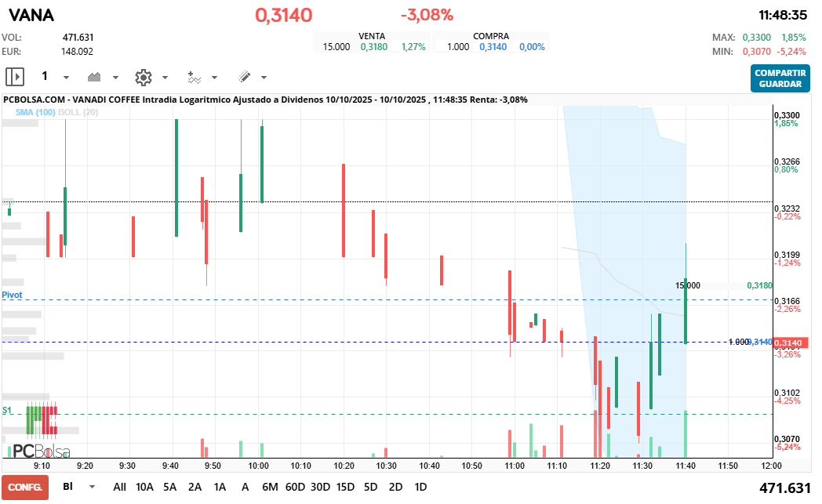Click the 0,3266 price axis label
Viewport: 822px width, 504px height.
[787, 162]
